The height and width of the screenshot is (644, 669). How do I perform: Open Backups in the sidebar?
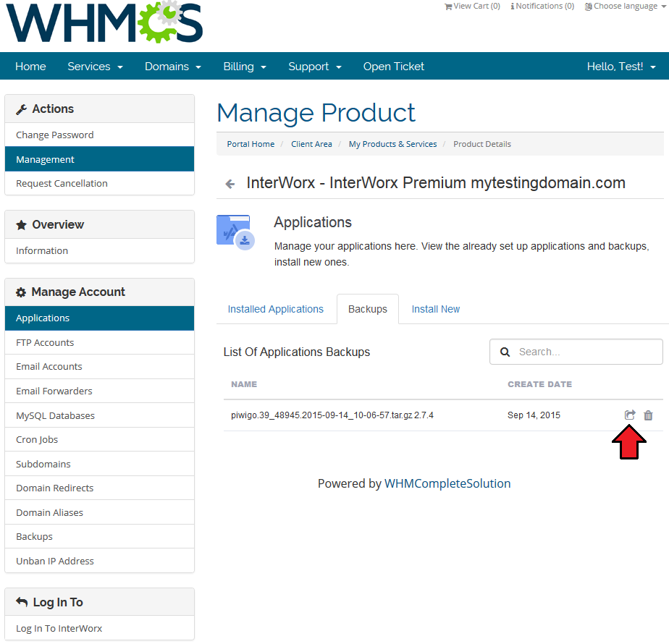(x=99, y=536)
